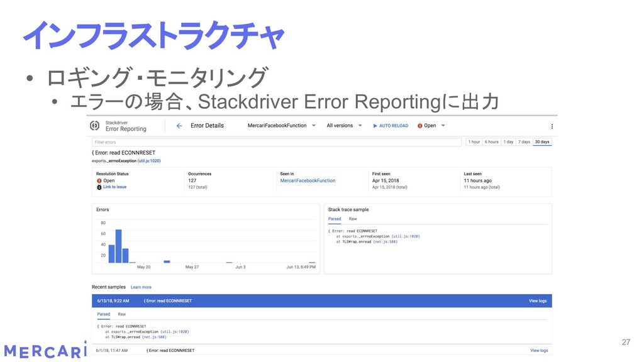This screenshot has width=644, height=362.
Task: Collapse the 6/13/18, 9:22 AM sample row
Action: pos(322,301)
